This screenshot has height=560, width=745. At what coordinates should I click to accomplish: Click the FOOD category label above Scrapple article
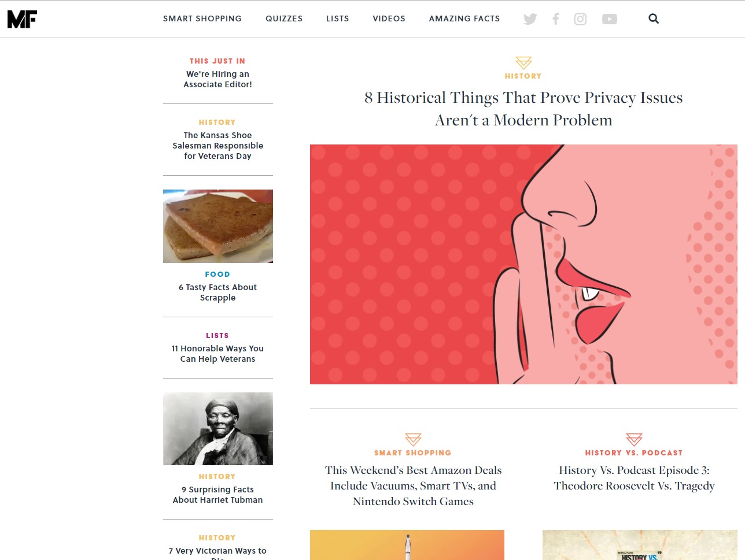coord(217,274)
